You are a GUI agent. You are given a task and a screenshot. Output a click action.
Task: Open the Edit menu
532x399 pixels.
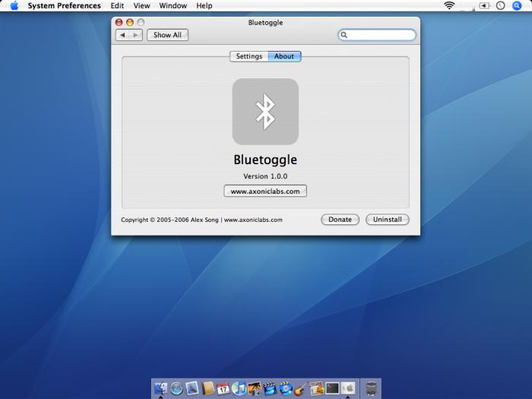[117, 6]
